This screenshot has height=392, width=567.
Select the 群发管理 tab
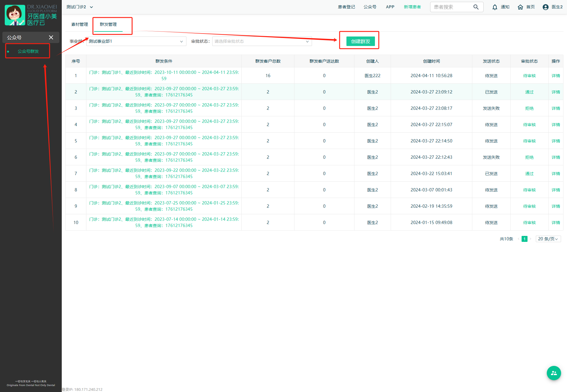pos(108,24)
